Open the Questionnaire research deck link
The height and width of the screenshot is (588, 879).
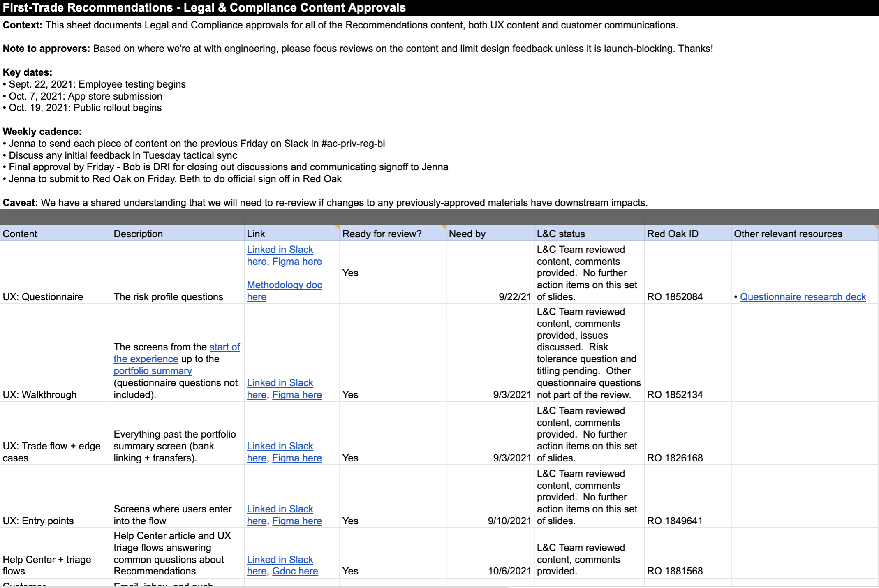pos(803,296)
